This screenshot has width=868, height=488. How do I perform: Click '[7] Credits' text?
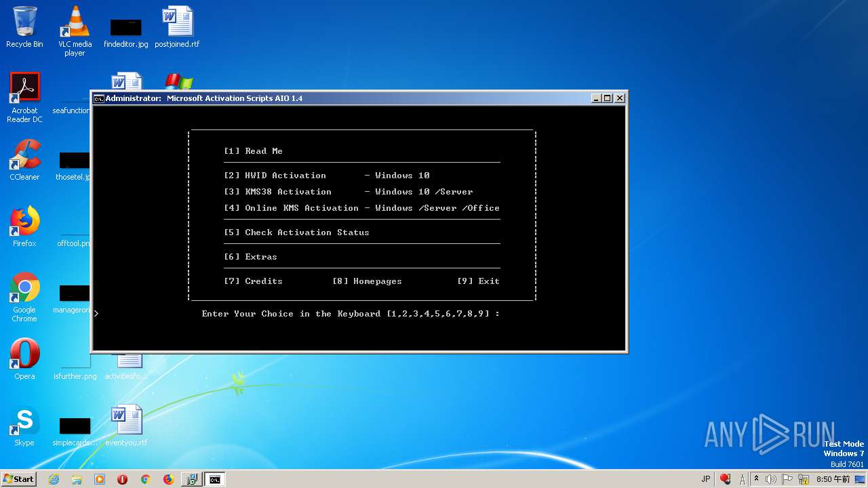(x=253, y=281)
